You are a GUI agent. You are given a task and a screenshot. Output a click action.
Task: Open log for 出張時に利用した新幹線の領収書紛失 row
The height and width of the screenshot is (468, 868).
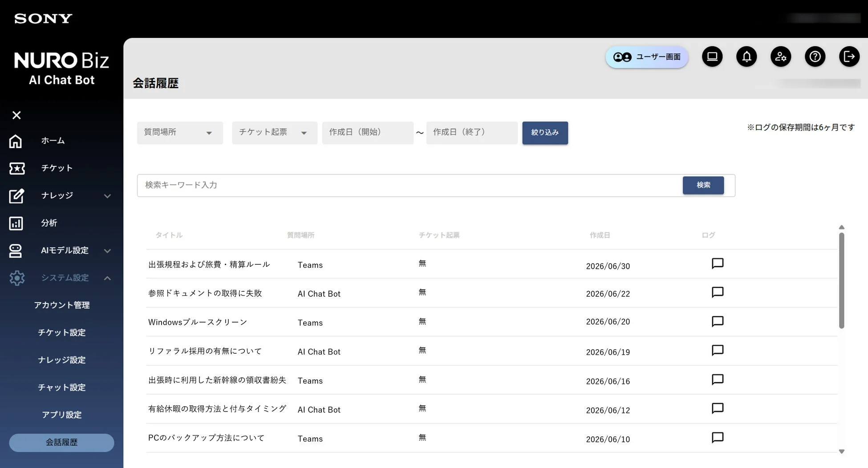[x=718, y=379]
